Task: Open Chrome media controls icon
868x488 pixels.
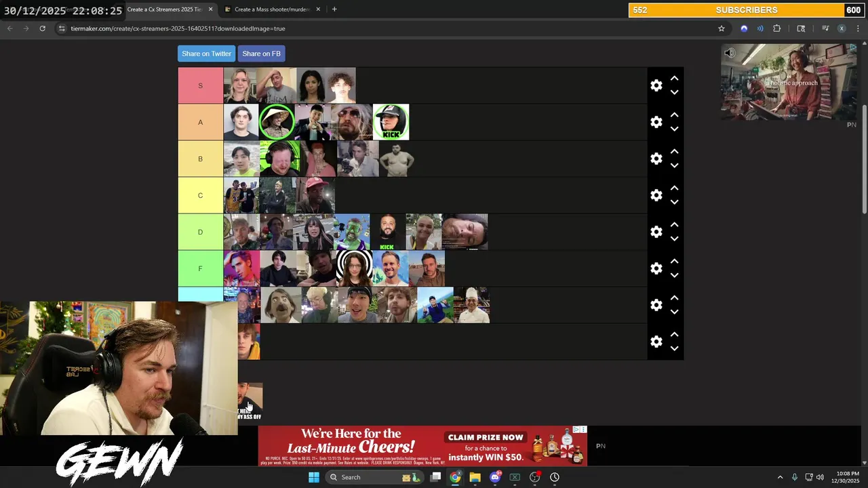Action: [x=825, y=28]
